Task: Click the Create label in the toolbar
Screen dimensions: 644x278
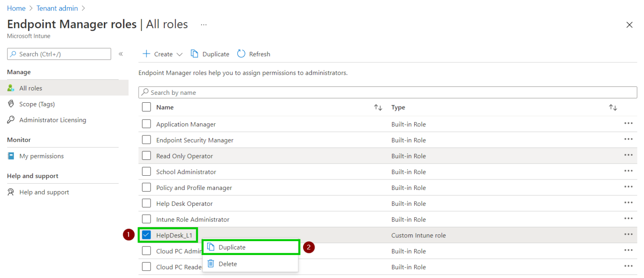Action: click(164, 54)
